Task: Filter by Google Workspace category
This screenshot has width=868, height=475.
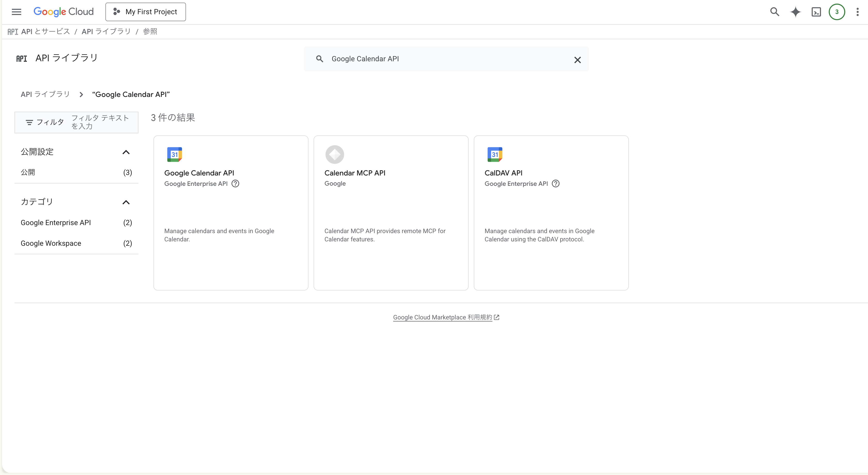Action: coord(76,243)
